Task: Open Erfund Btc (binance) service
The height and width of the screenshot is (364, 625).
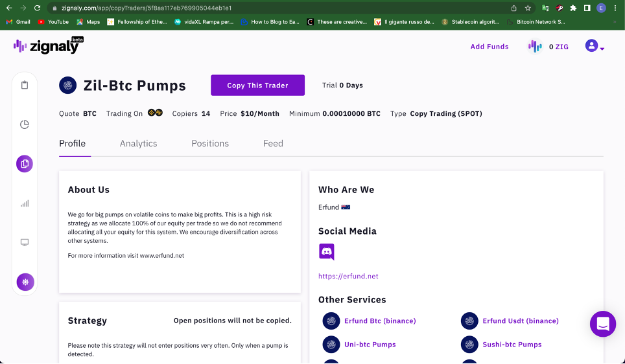Action: click(x=380, y=321)
